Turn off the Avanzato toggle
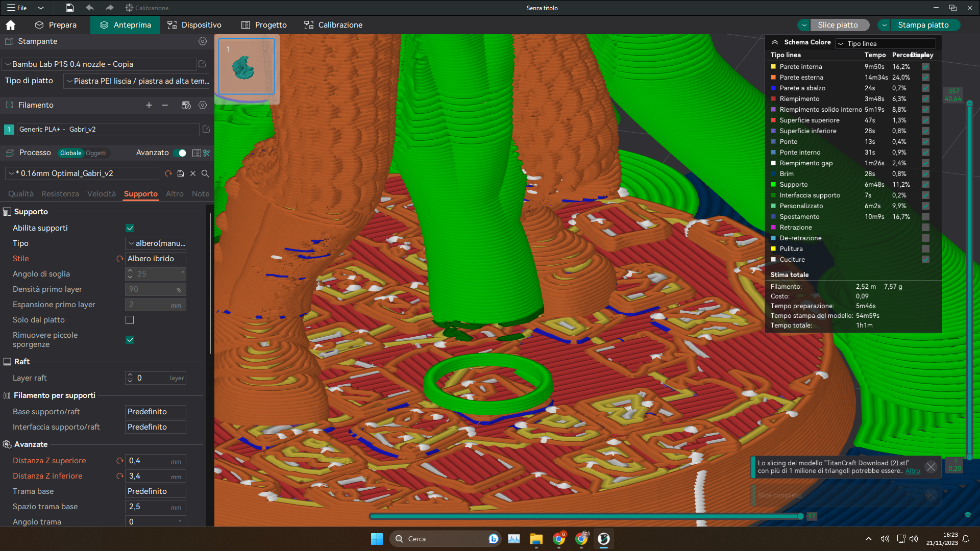The image size is (980, 551). tap(180, 153)
